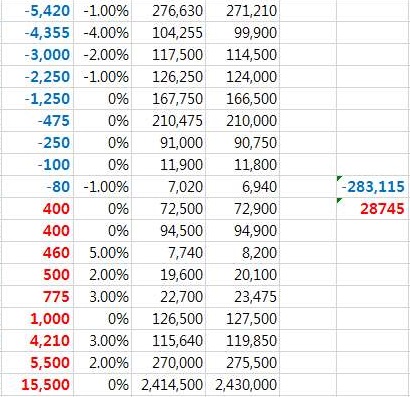
Task: Click the 94,500 cell
Action: pyautogui.click(x=168, y=231)
